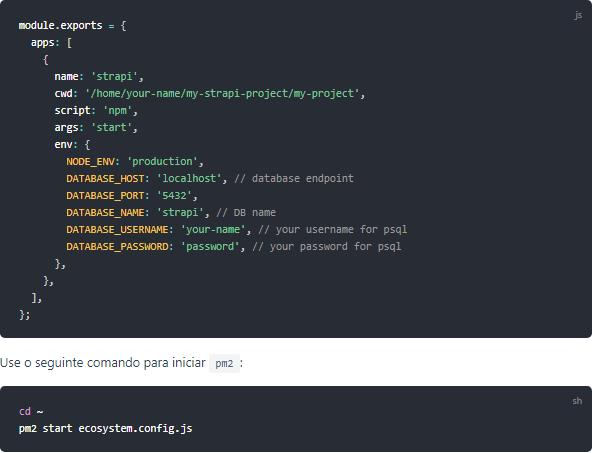The height and width of the screenshot is (453, 592).
Task: Click the js language label
Action: (578, 15)
